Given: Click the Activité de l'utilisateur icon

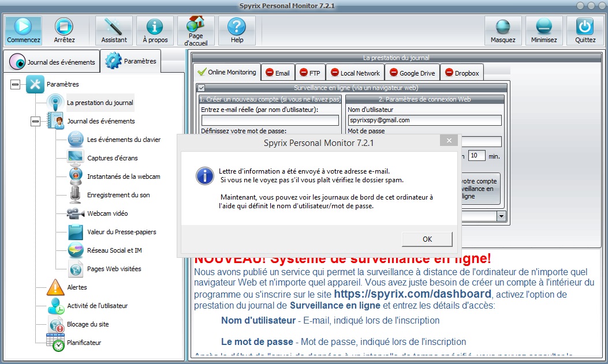Looking at the screenshot, I should pos(56,306).
